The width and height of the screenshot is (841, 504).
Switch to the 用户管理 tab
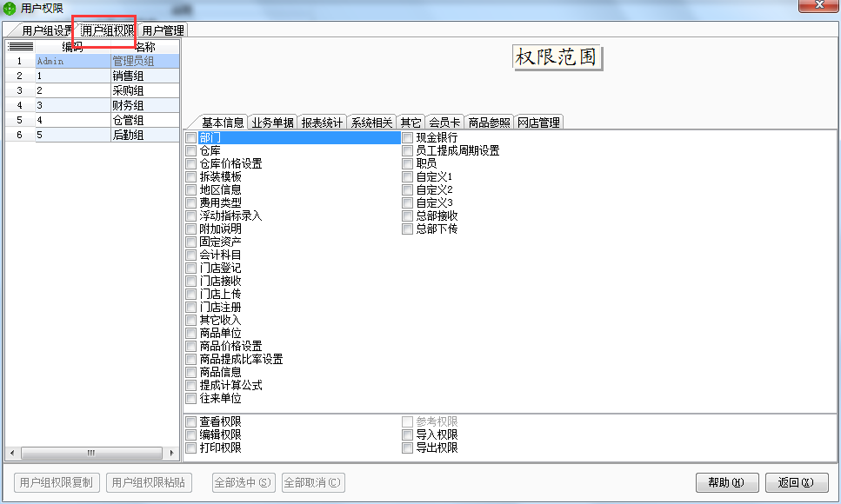(163, 30)
